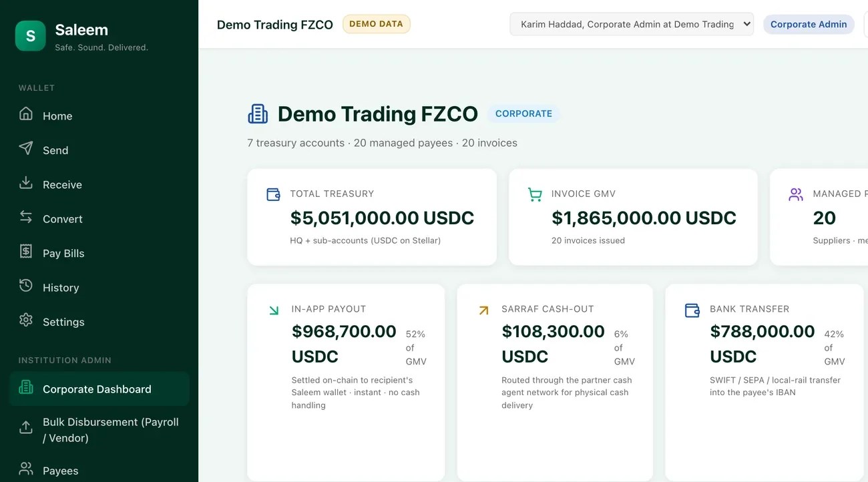The width and height of the screenshot is (868, 482).
Task: Click the '7 treasury accounts' summary line
Action: tap(382, 143)
